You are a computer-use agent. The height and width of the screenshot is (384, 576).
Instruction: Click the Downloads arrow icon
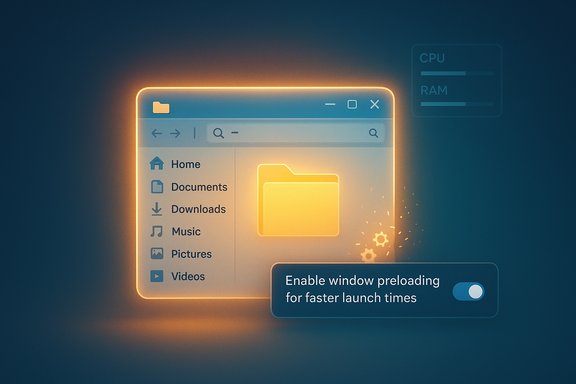point(157,209)
